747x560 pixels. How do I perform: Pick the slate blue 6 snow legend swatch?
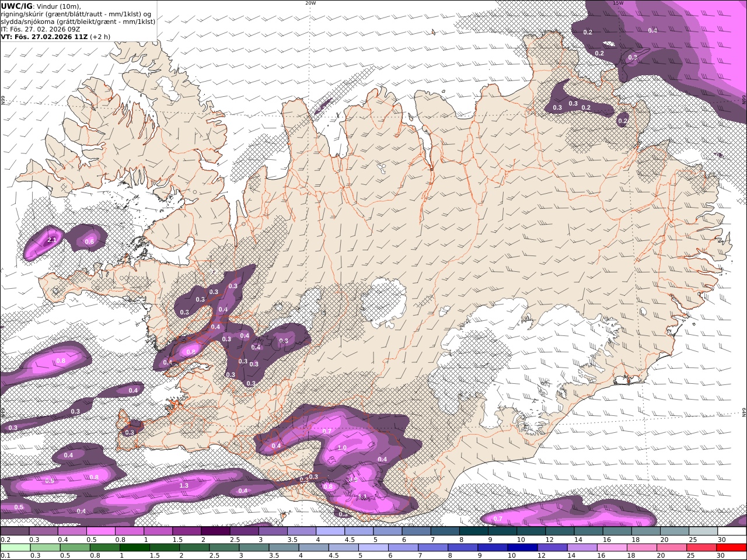coord(417,531)
